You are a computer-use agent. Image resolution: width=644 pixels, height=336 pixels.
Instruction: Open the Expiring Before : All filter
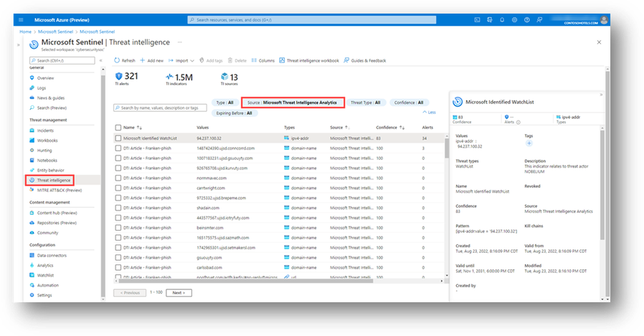(x=235, y=113)
